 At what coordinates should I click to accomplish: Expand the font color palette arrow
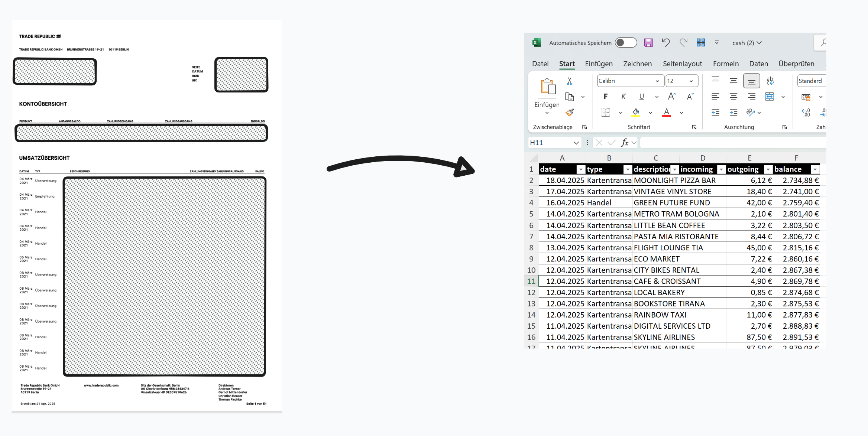[681, 113]
